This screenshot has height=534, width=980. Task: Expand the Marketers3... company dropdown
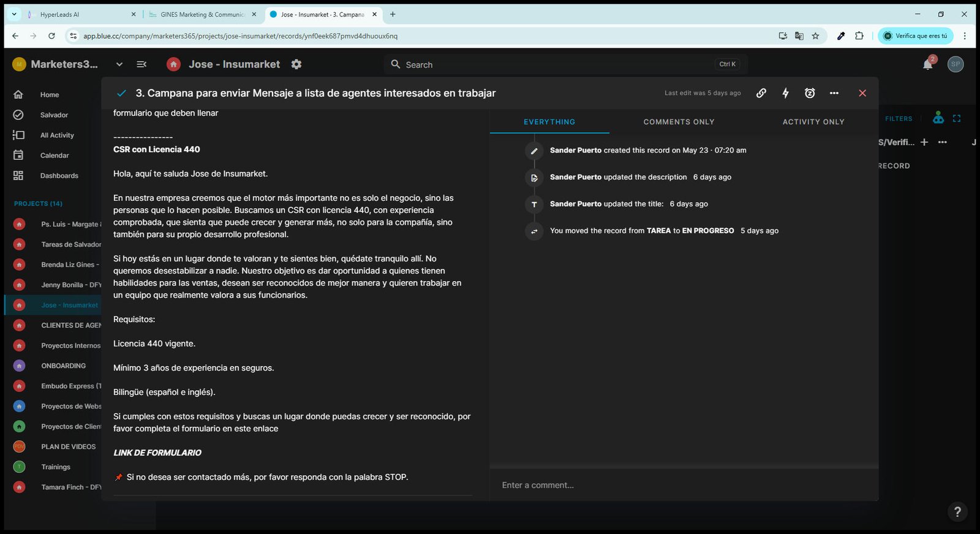tap(119, 64)
